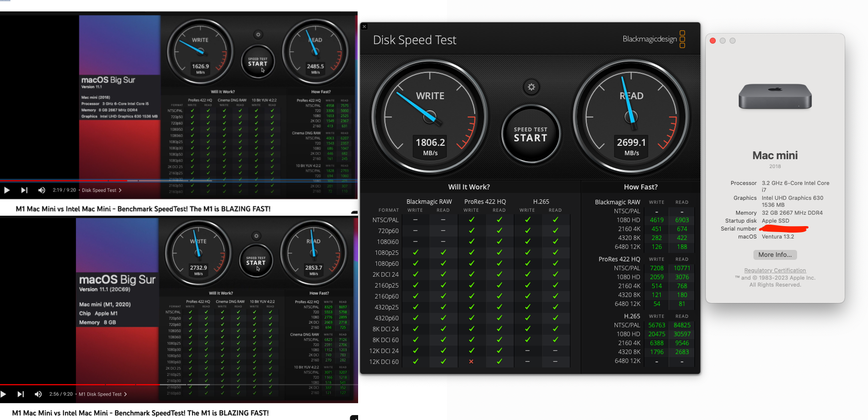
Task: Skip to next video in the 2:19 player
Action: (x=24, y=190)
